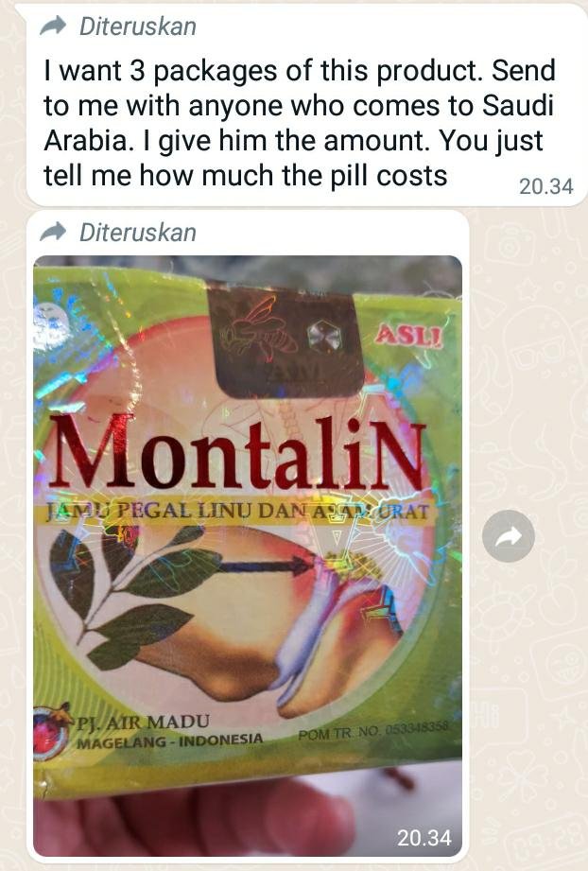Open the MontaliN product photo
The height and width of the screenshot is (871, 588).
pos(248,555)
